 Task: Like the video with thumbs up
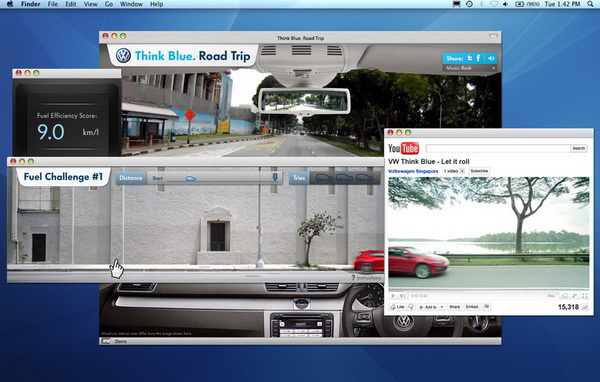pyautogui.click(x=397, y=307)
